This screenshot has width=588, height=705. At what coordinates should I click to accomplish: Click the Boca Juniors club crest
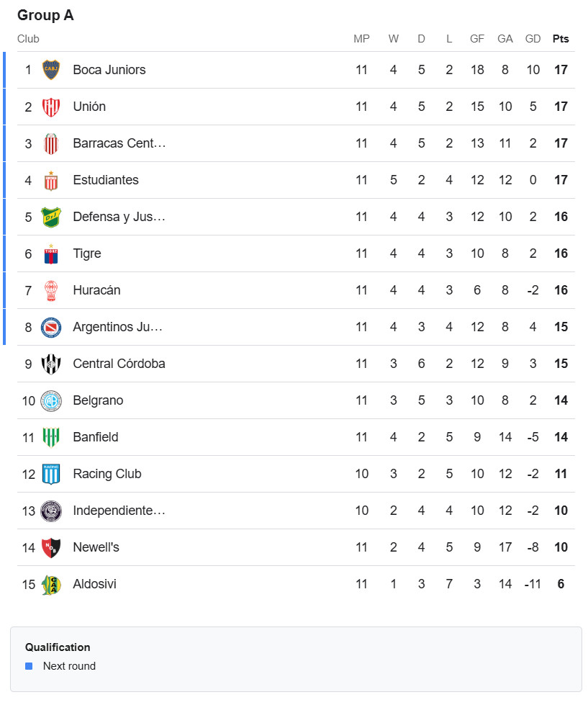pos(50,70)
